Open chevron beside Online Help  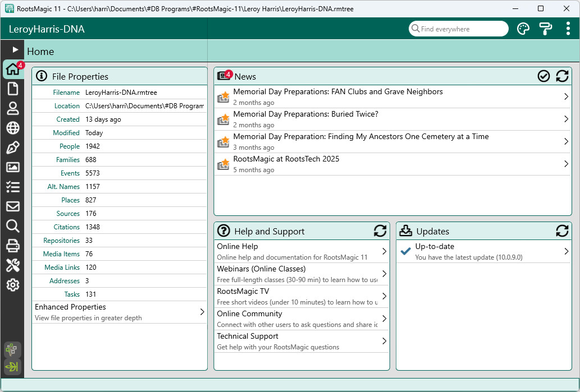click(384, 251)
